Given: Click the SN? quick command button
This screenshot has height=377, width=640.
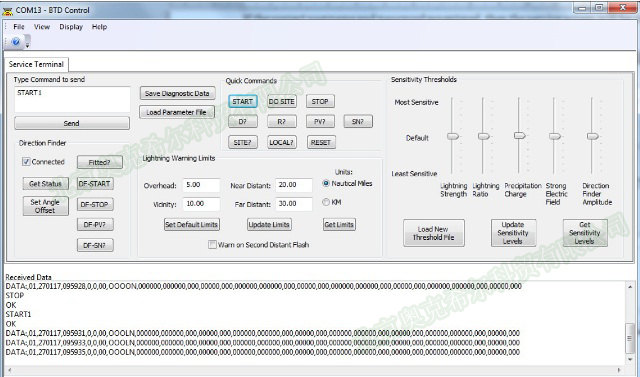Looking at the screenshot, I should [x=358, y=121].
